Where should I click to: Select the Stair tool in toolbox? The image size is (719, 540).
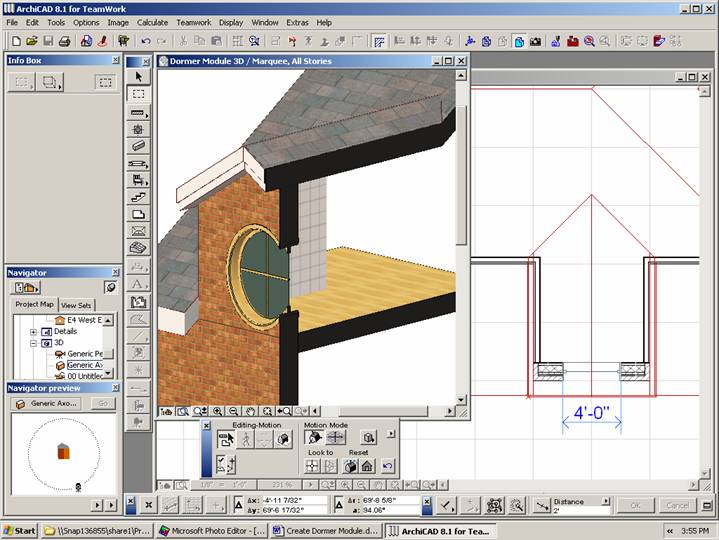(x=138, y=197)
